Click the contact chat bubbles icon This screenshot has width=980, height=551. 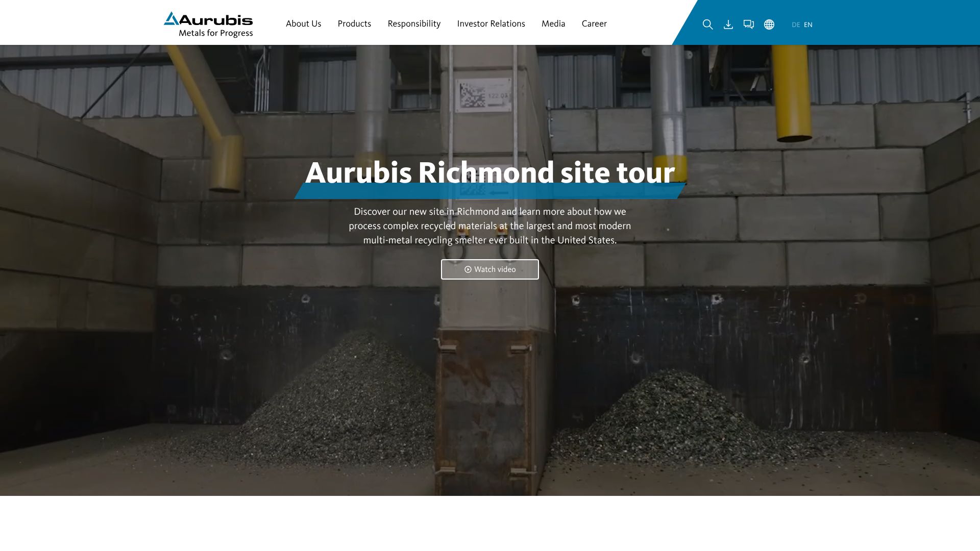click(749, 24)
